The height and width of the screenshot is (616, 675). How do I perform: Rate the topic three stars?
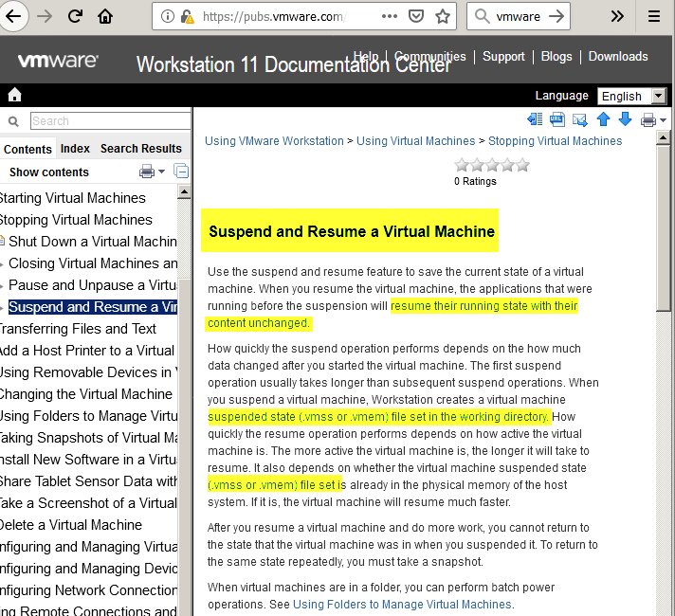click(x=492, y=165)
